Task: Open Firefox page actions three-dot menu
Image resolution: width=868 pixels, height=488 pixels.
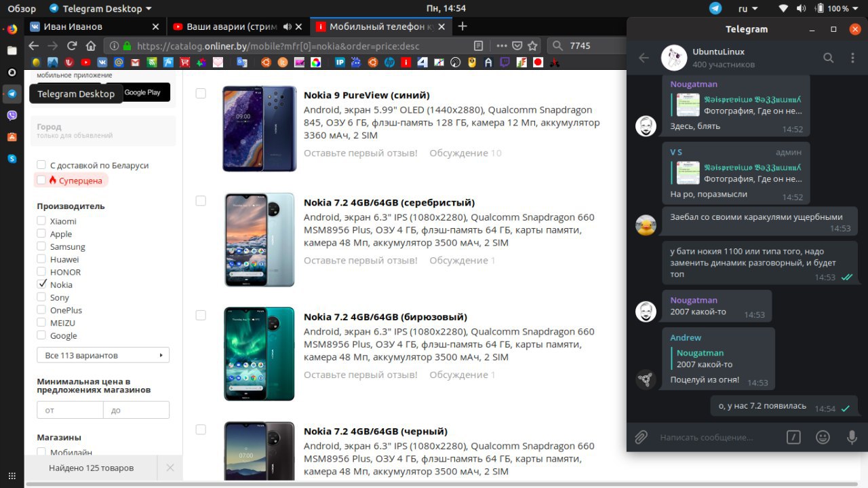Action: (502, 46)
